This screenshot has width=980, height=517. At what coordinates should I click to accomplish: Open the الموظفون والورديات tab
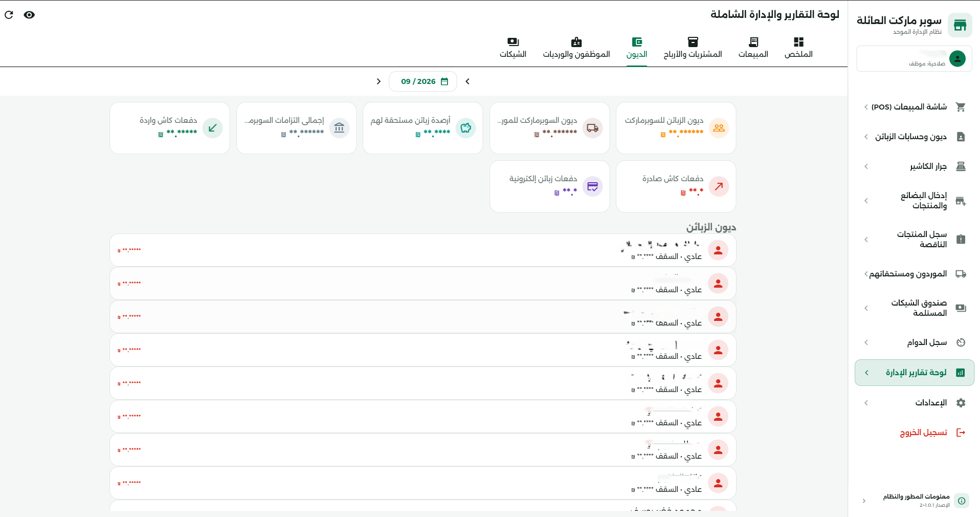(576, 48)
